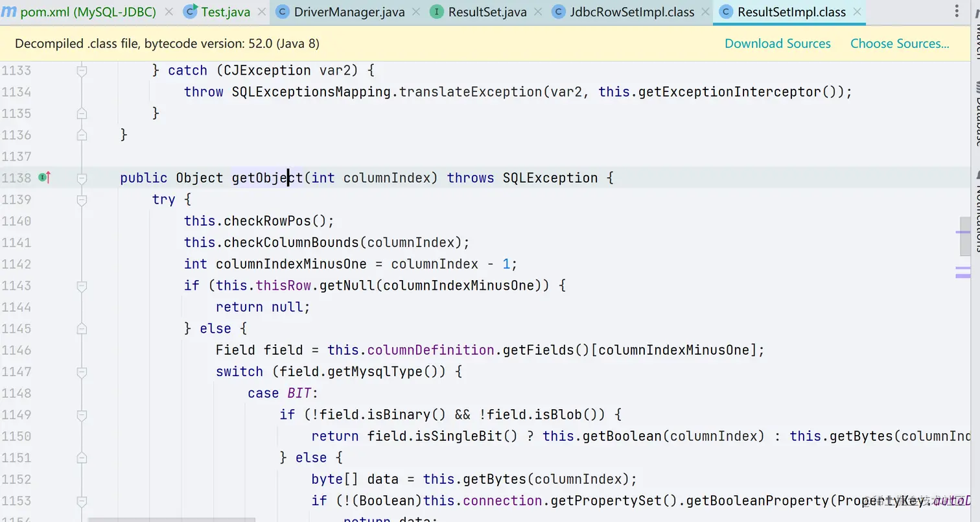Click the Choose Sources... link
980x522 pixels.
[900, 43]
